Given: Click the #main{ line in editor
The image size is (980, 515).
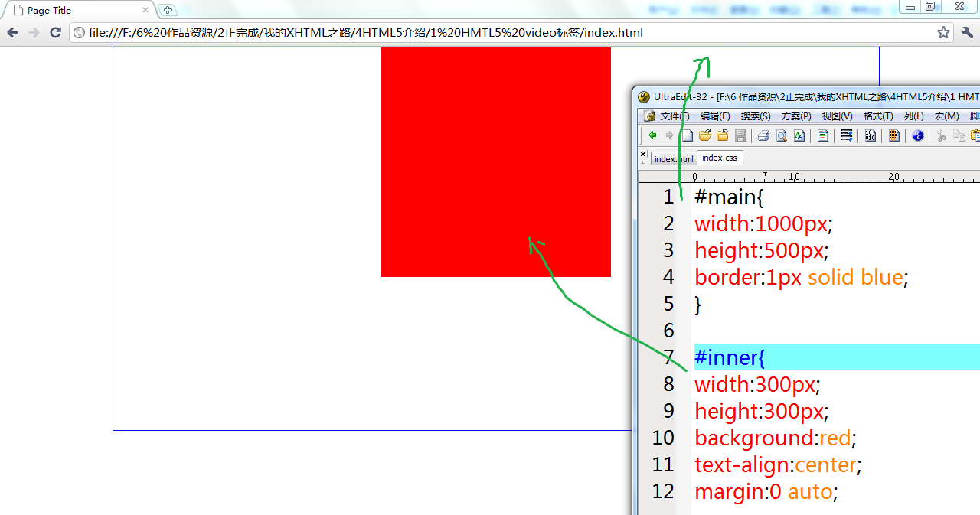Looking at the screenshot, I should (x=729, y=197).
